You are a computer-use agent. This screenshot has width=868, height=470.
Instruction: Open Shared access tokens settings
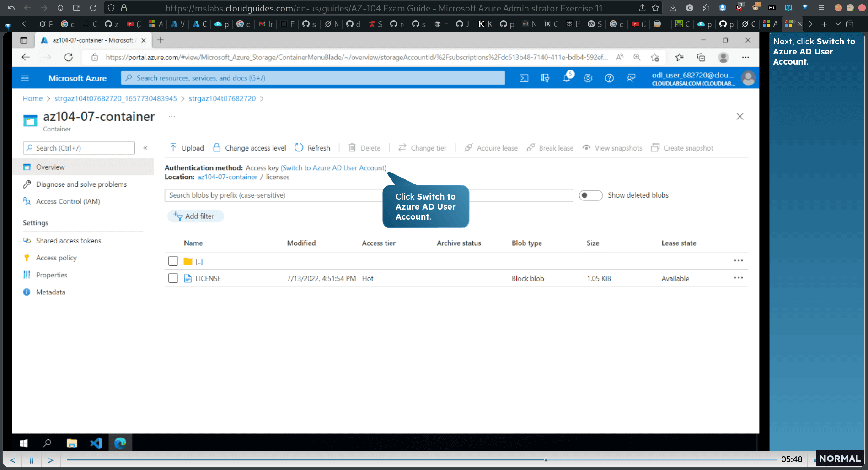click(69, 241)
